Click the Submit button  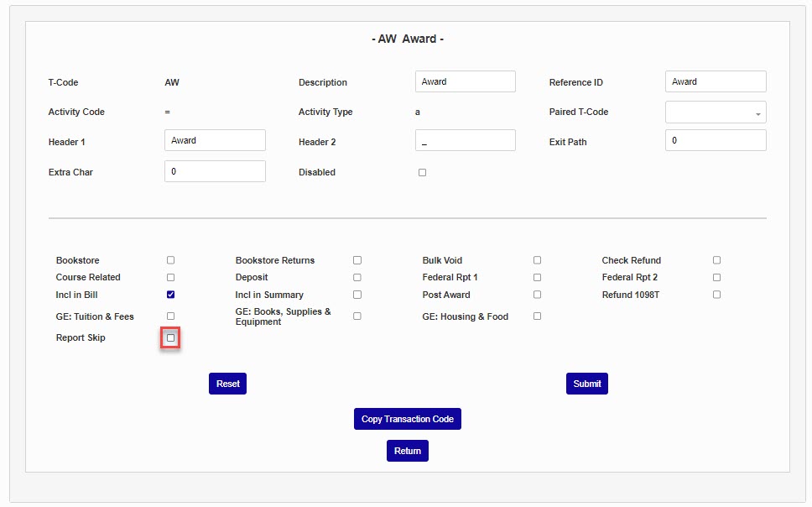(586, 384)
